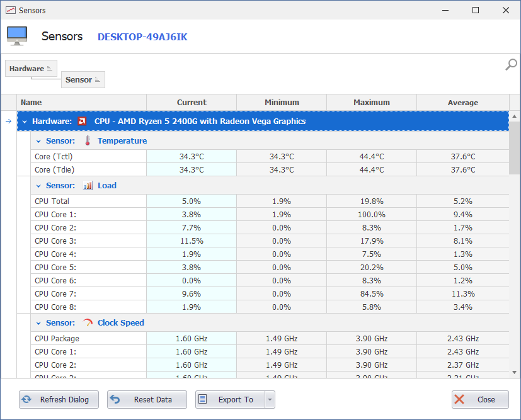Click the scrollbar down arrow

coord(514,372)
